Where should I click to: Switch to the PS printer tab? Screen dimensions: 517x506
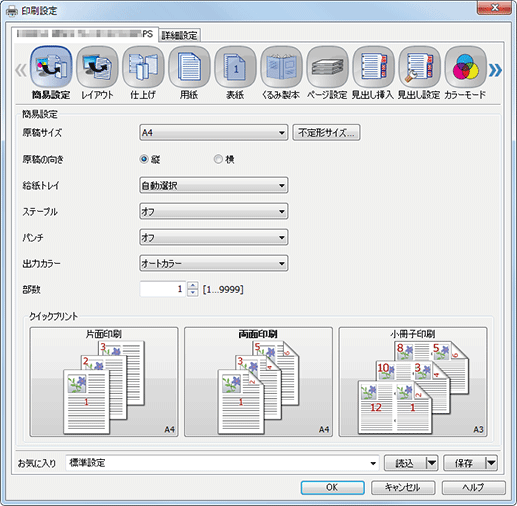(x=85, y=34)
